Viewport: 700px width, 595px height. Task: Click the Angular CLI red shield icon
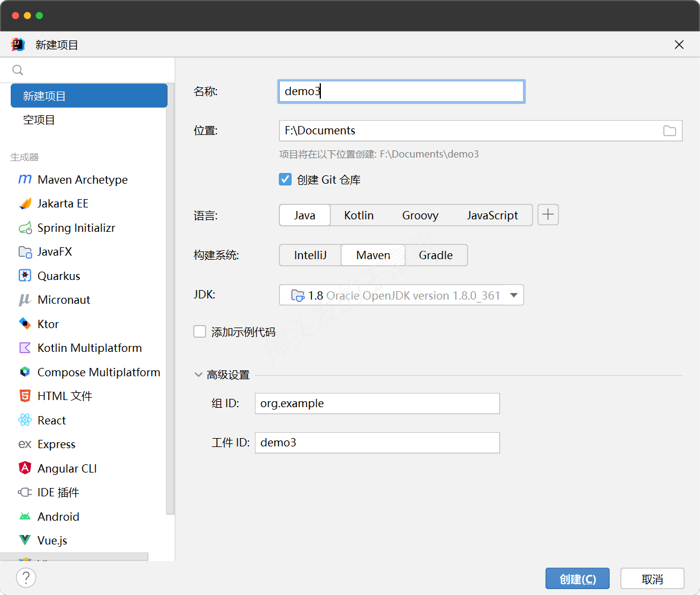click(x=25, y=468)
